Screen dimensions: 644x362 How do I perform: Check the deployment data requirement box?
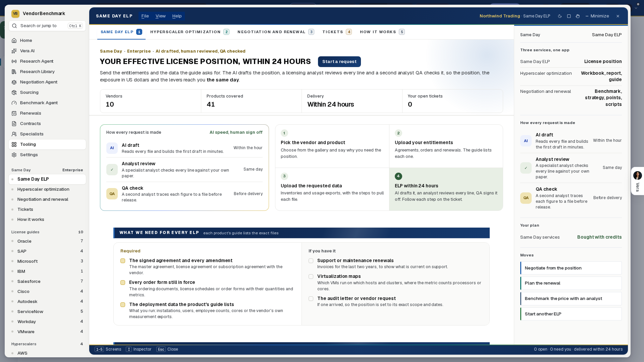(x=123, y=305)
